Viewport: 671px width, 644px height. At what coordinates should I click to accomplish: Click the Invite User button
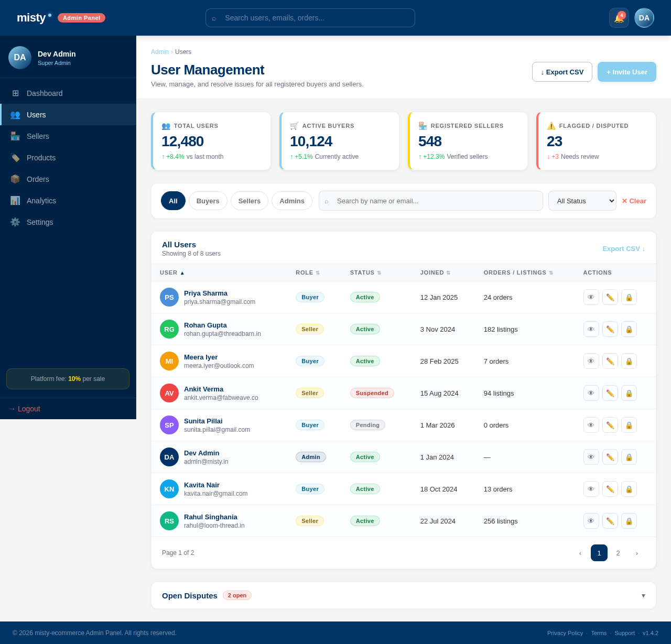(x=626, y=72)
